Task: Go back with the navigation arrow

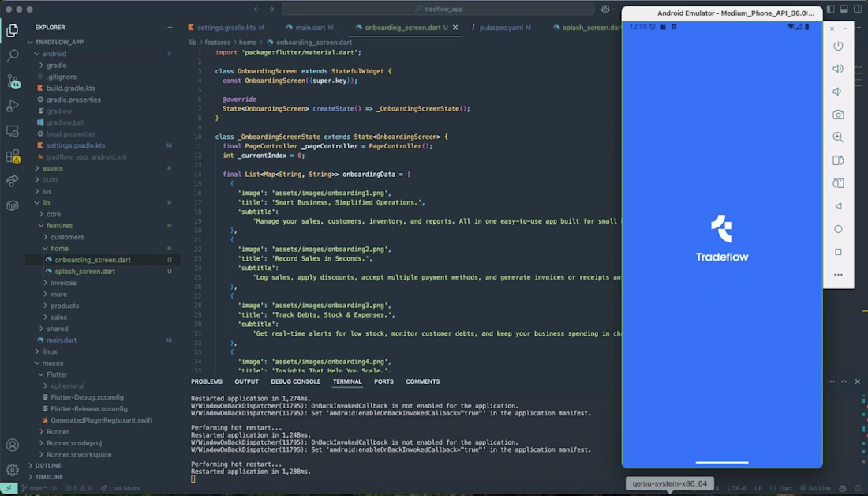Action: click(x=257, y=9)
